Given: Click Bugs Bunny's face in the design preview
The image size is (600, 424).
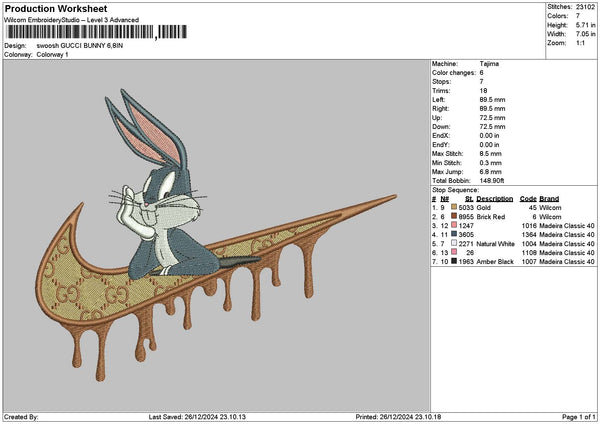Looking at the screenshot, I should point(172,182).
